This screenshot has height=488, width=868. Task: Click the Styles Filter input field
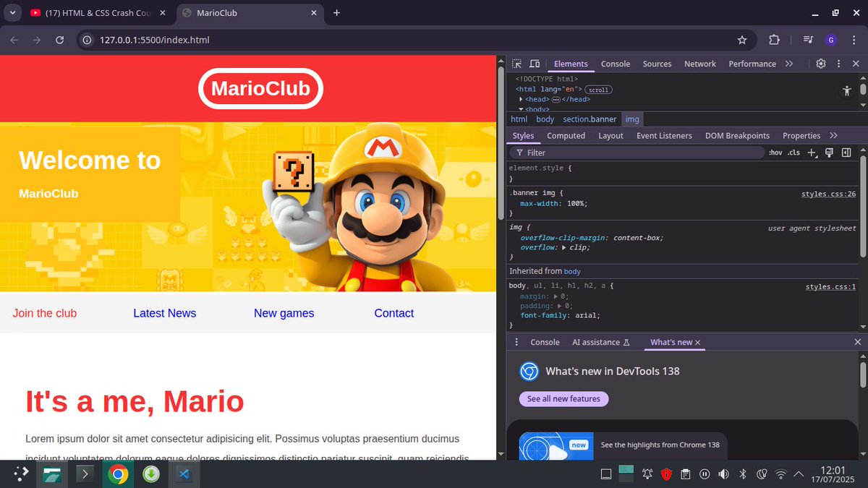(x=637, y=153)
